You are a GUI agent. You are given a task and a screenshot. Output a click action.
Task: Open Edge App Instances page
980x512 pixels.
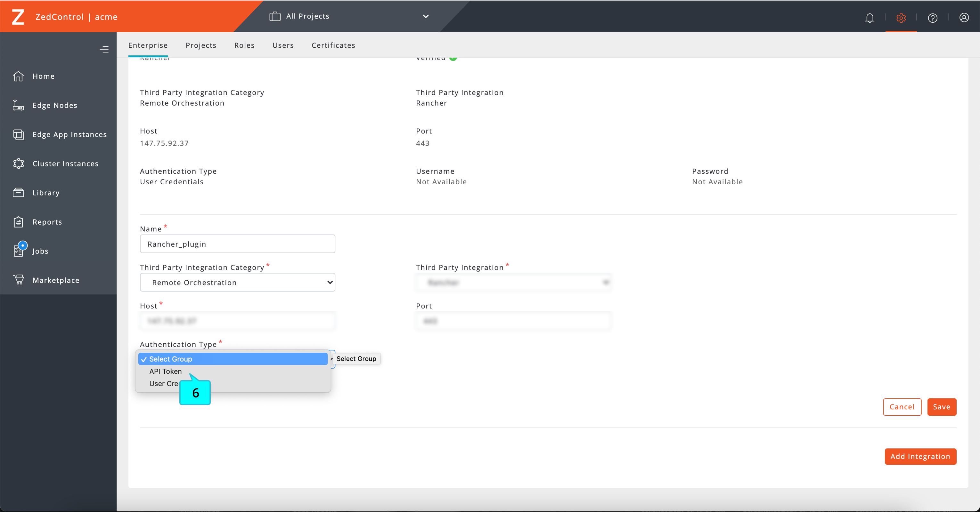(x=69, y=134)
